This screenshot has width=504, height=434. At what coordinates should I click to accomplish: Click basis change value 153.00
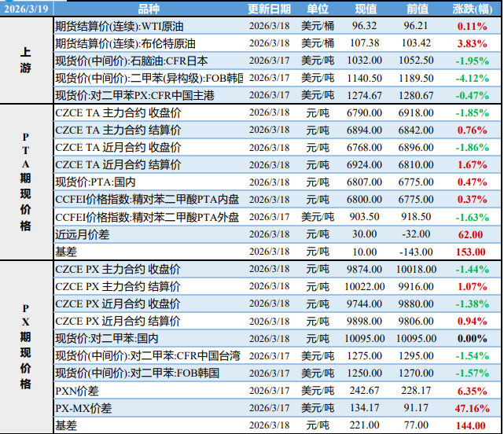470,252
